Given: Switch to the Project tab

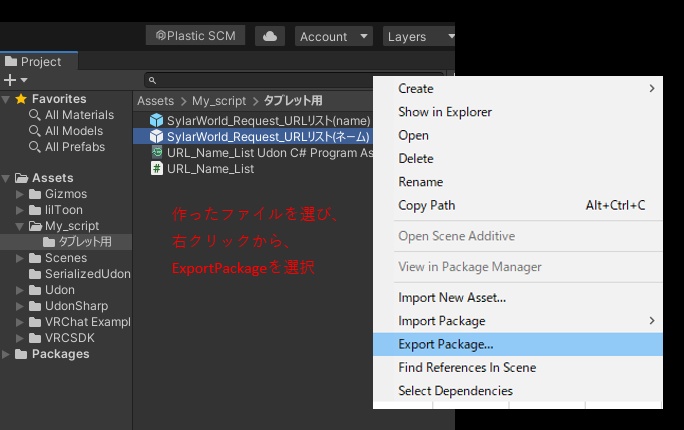Looking at the screenshot, I should pyautogui.click(x=39, y=61).
